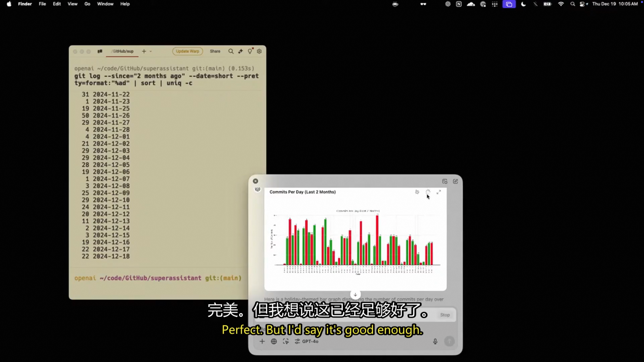
Task: Open the Window menu in menu bar
Action: 105,4
